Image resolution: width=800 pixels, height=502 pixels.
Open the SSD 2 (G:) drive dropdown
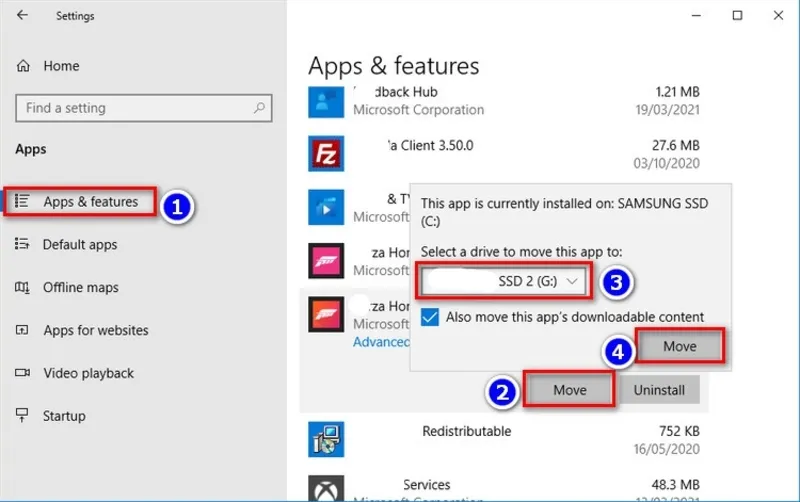504,283
